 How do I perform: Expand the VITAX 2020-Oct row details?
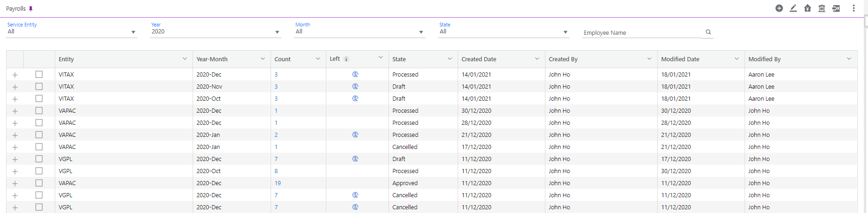[15, 99]
